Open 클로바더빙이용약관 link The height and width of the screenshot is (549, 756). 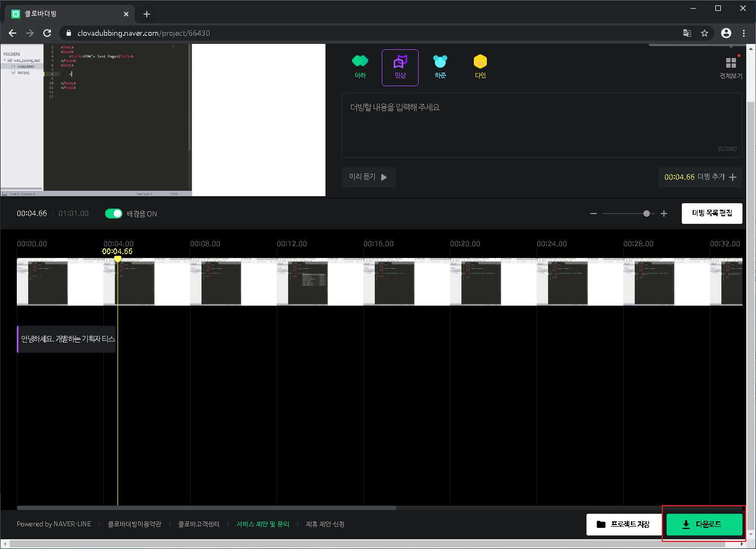coord(134,524)
